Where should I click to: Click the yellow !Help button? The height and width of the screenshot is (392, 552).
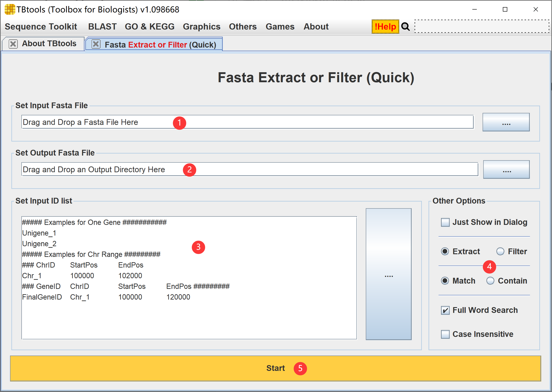385,26
